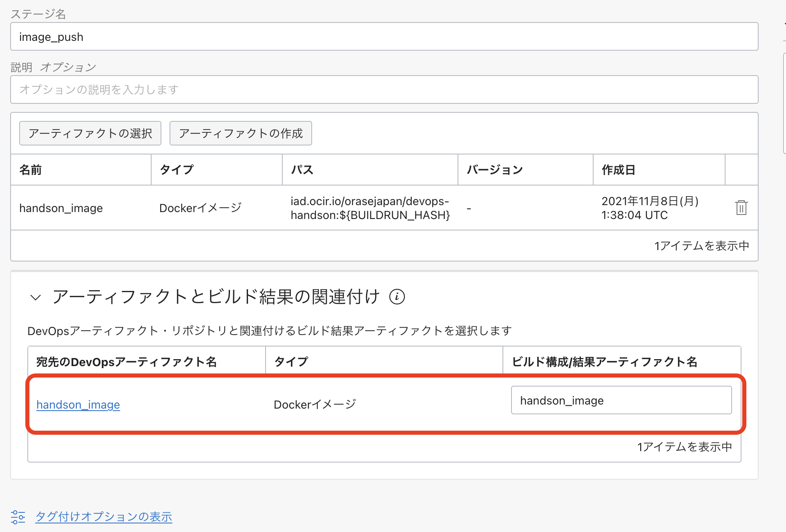Click the アーティファクトの選択 button

point(90,133)
